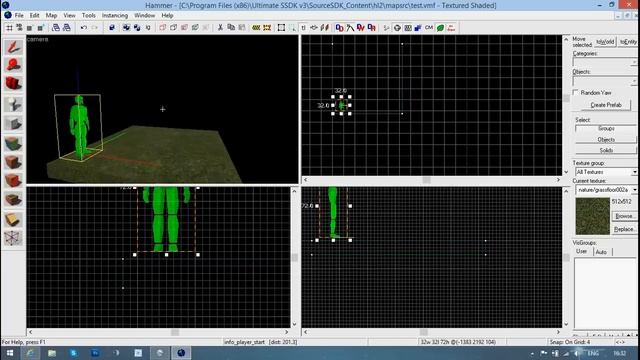Toggle 3D grid display icon
The image size is (640, 360).
point(19,28)
